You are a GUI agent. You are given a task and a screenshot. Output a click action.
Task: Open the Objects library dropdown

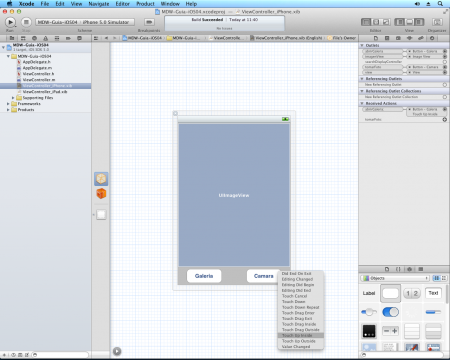tap(395, 278)
